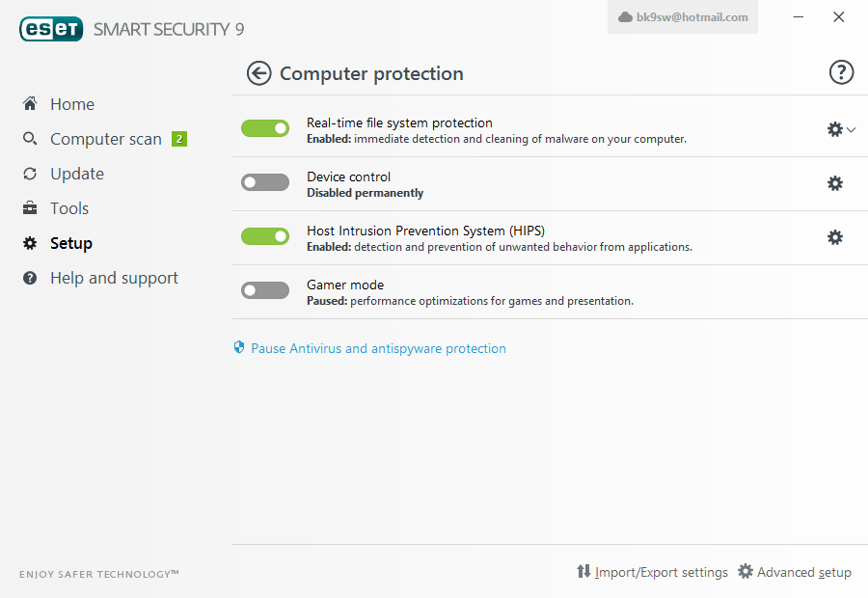The image size is (868, 598).
Task: Click Pause Antivirus and antispyware protection link
Action: coord(378,348)
